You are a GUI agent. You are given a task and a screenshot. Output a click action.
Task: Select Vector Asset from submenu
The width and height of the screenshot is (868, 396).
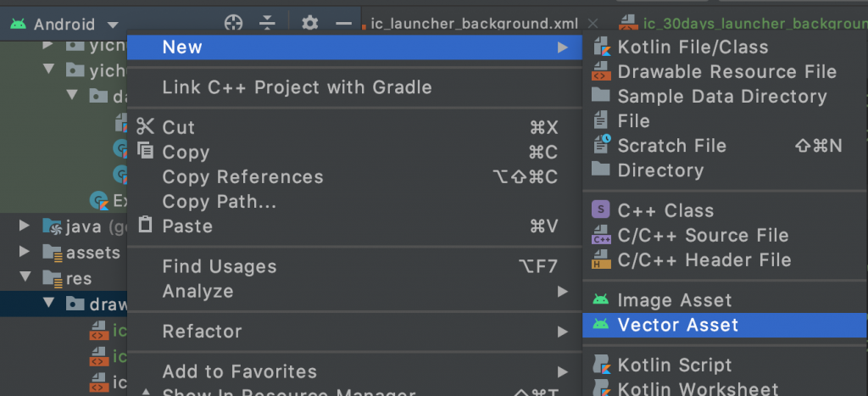pos(678,325)
